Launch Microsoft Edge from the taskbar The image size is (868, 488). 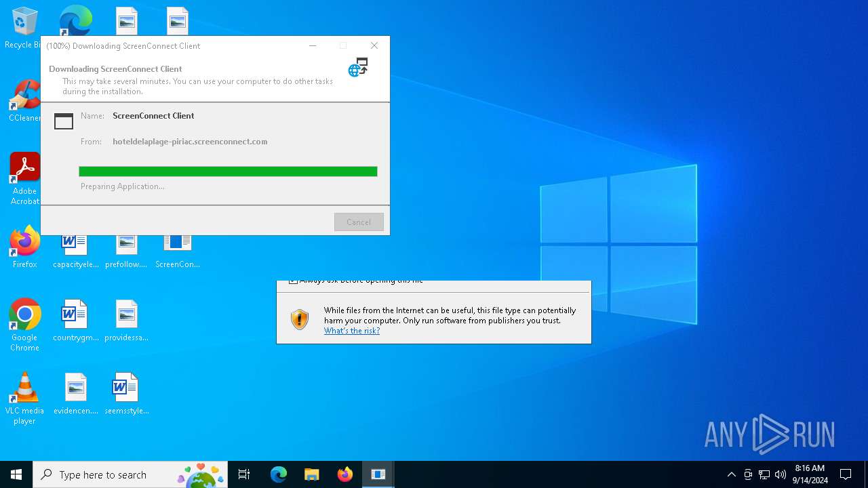pos(279,474)
